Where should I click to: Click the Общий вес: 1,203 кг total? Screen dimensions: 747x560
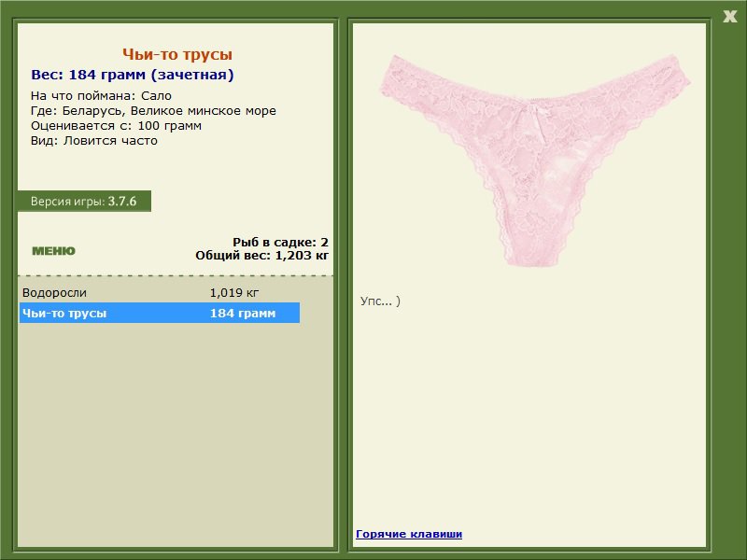click(x=262, y=255)
